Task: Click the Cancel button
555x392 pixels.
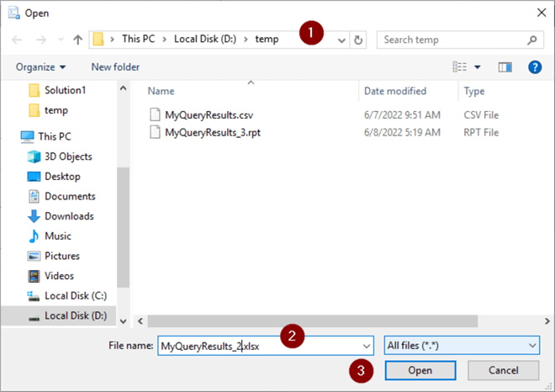Action: tap(504, 370)
